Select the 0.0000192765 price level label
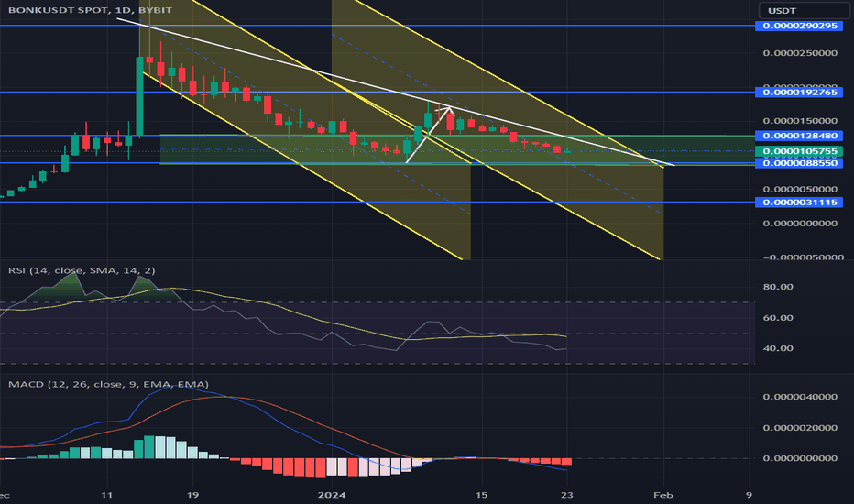This screenshot has width=854, height=504. [x=799, y=92]
